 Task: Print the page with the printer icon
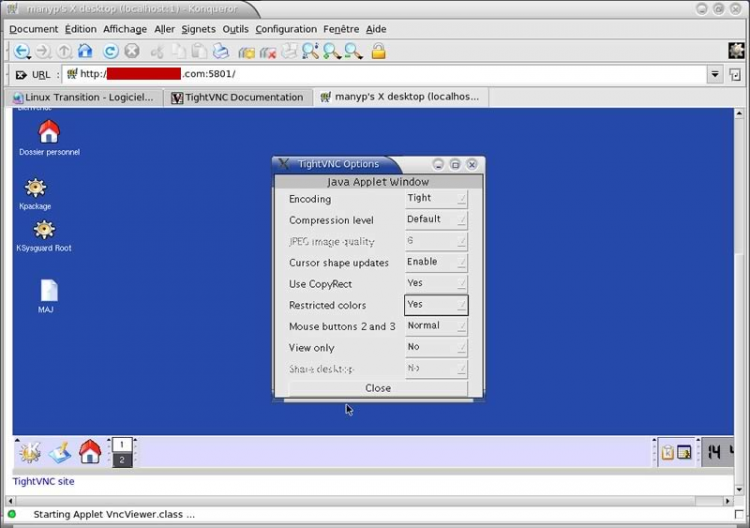pyautogui.click(x=221, y=51)
